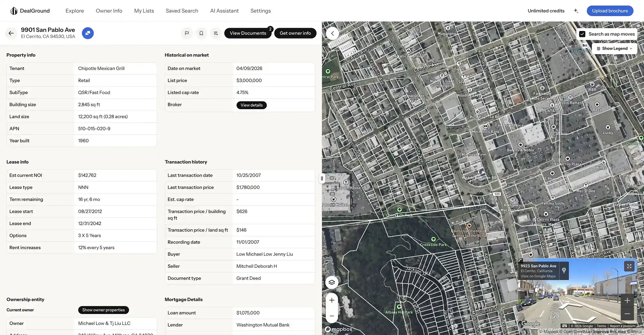Open map layers selector icon
Viewport: 644px width, 335px height.
[x=332, y=282]
